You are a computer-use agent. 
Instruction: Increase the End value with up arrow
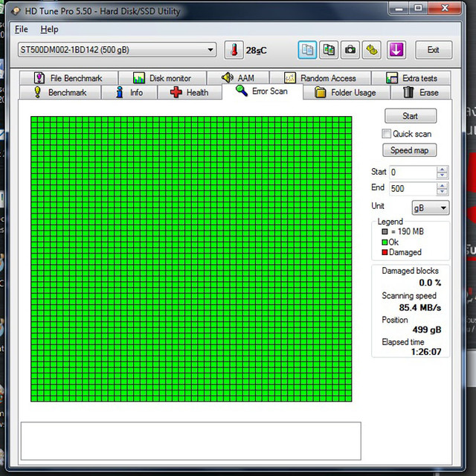443,185
